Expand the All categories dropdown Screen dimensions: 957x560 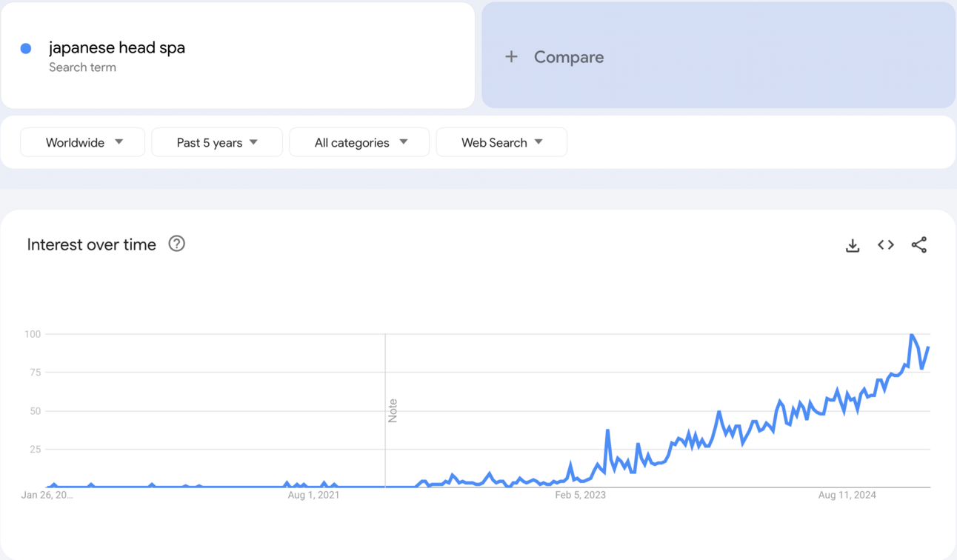[359, 142]
